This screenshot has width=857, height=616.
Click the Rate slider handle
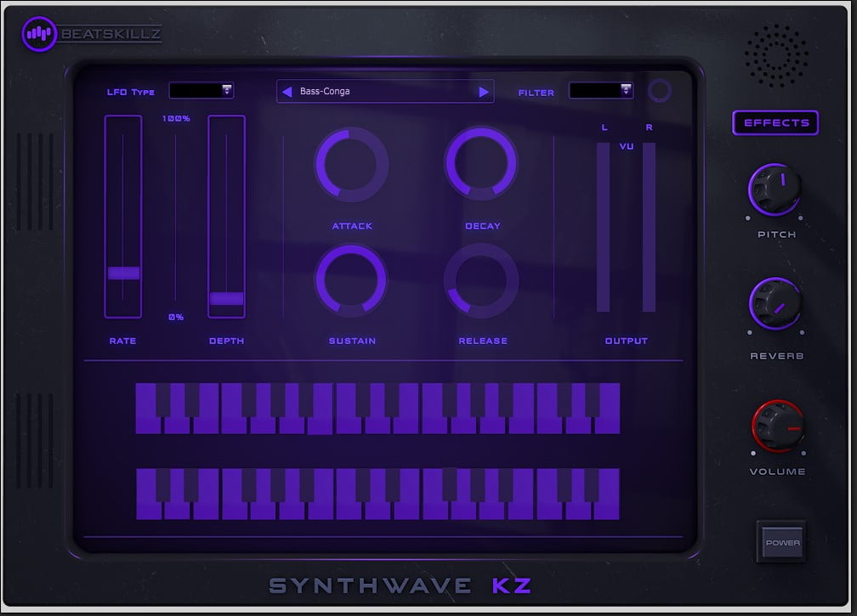(123, 273)
